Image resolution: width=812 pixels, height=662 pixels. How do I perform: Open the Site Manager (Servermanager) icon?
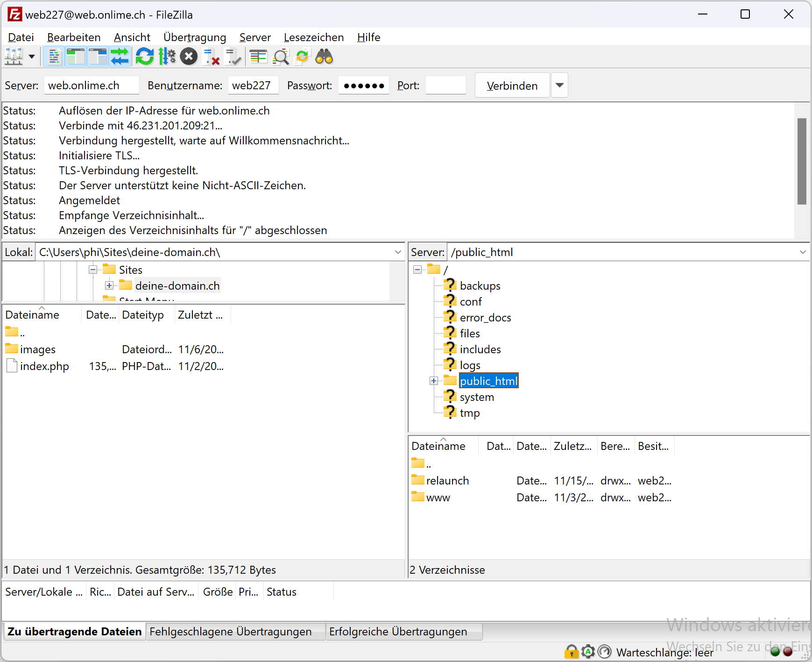tap(14, 57)
